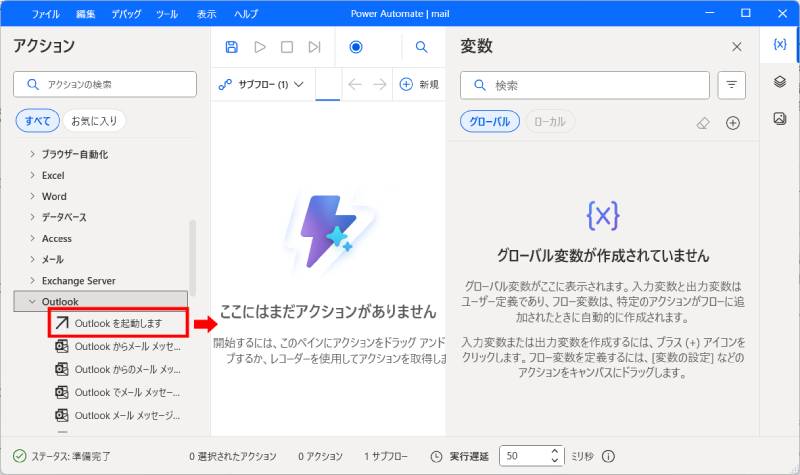Create a new subflow with 新規

(x=419, y=84)
